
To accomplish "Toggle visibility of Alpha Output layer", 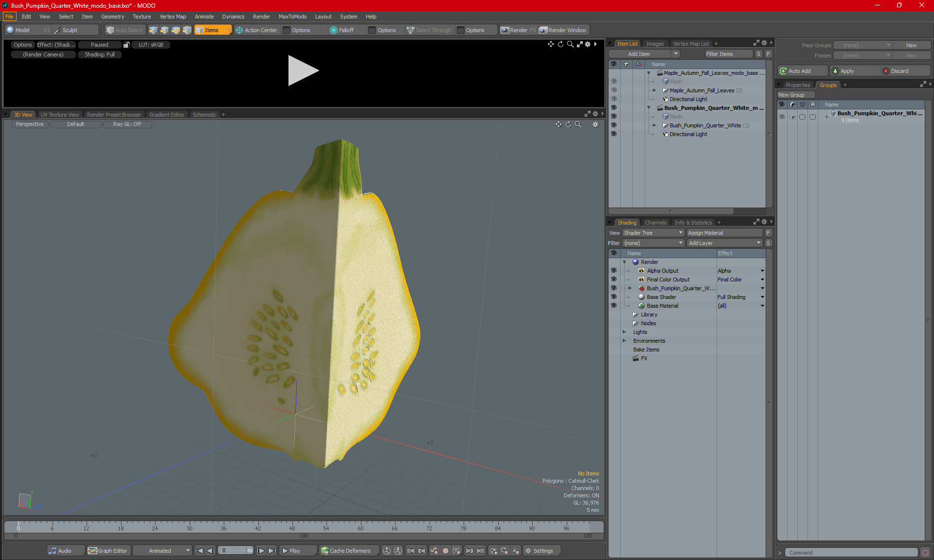I will pyautogui.click(x=613, y=271).
